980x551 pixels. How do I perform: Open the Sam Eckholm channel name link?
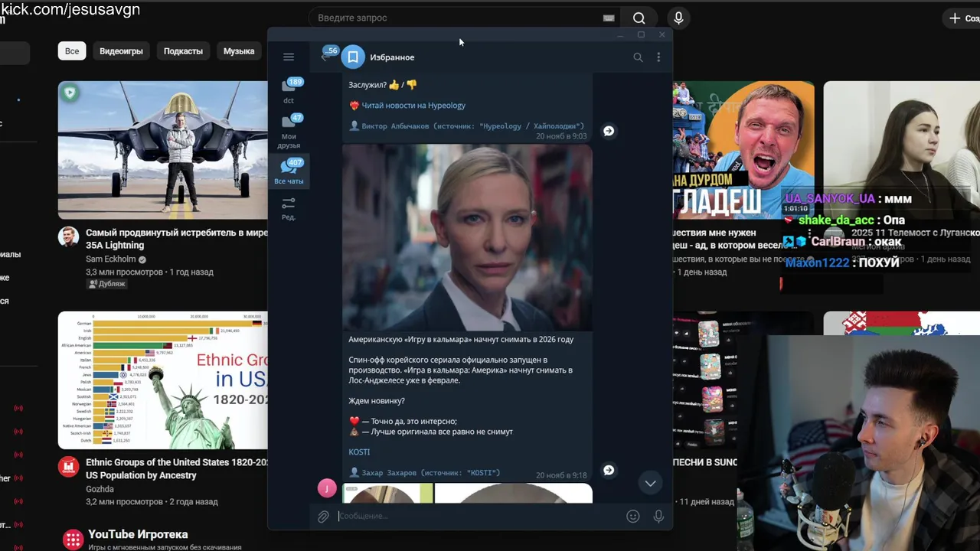(x=112, y=259)
